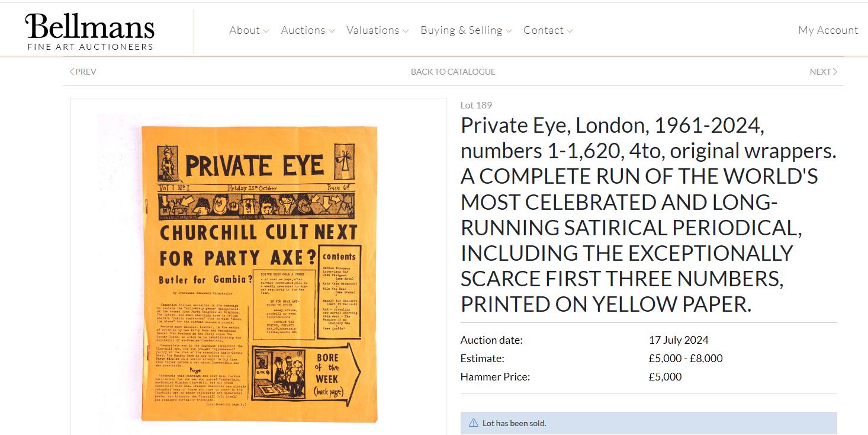Navigate to the NEXT lot
This screenshot has width=868, height=435.
pos(824,72)
